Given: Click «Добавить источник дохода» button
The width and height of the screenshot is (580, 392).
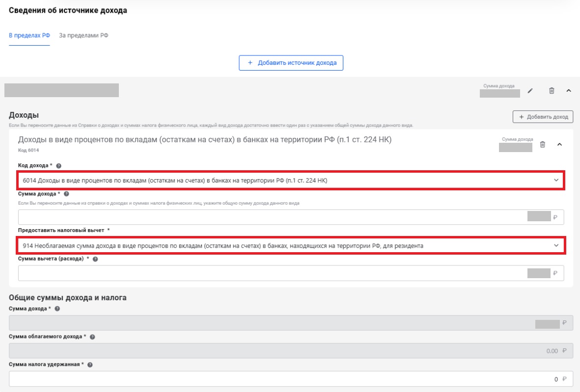Looking at the screenshot, I should point(291,63).
